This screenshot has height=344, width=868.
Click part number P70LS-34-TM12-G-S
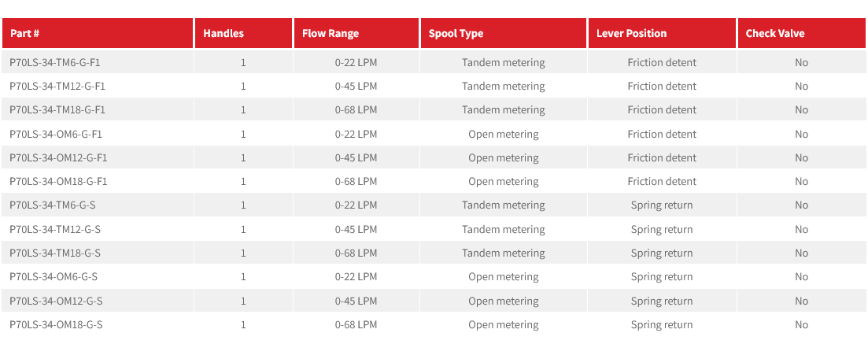point(55,229)
